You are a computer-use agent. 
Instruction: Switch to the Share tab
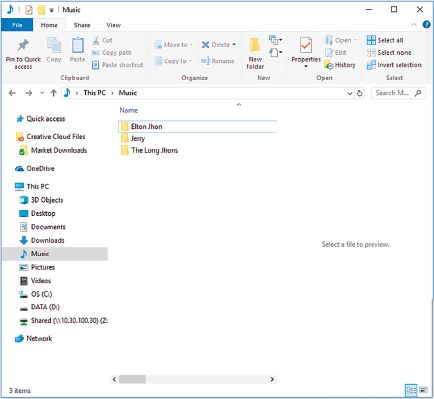pyautogui.click(x=82, y=25)
